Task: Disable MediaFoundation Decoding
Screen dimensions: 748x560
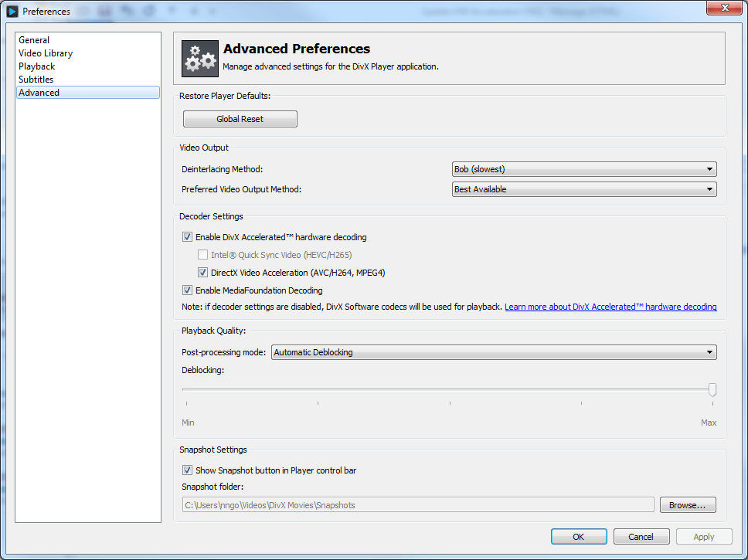Action: (x=187, y=290)
